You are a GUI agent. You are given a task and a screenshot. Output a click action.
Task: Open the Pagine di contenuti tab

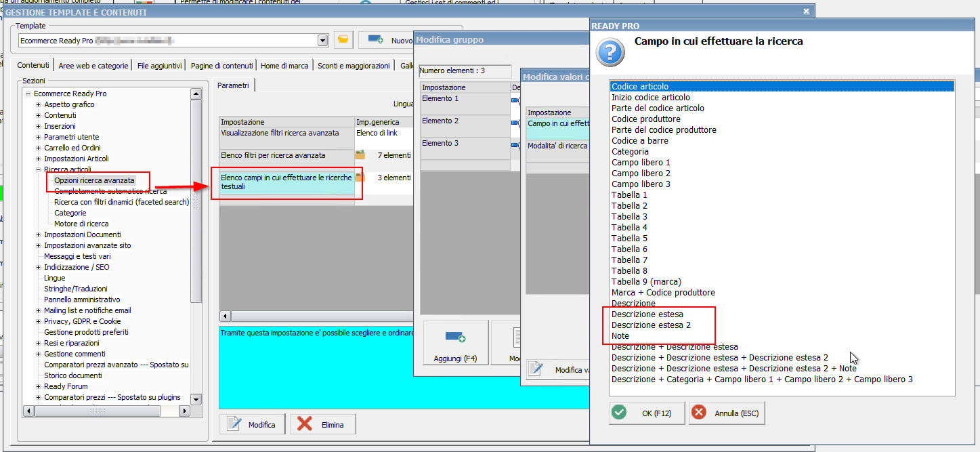pyautogui.click(x=222, y=66)
